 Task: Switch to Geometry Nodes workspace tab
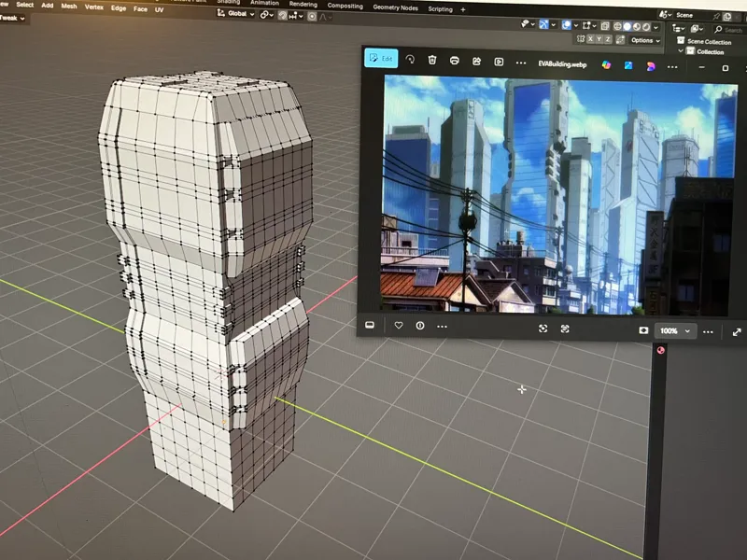coord(395,7)
